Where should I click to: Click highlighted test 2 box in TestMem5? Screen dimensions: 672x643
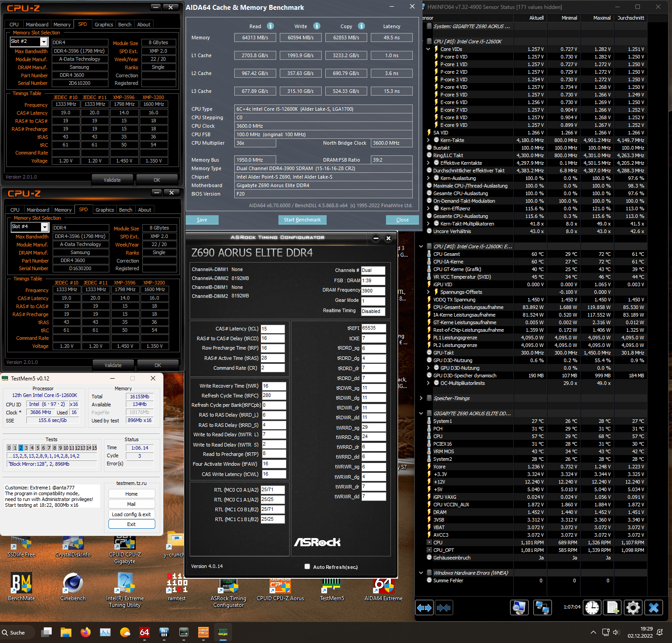click(x=21, y=448)
